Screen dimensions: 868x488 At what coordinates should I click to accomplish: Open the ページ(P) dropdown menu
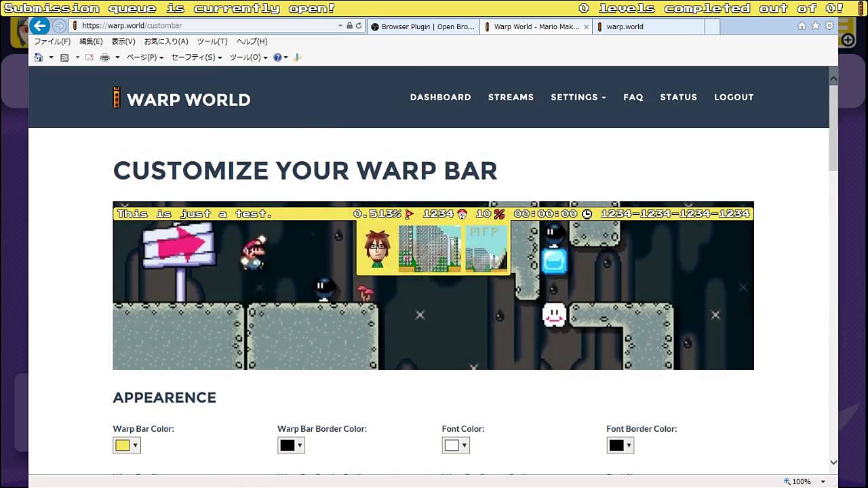[145, 58]
